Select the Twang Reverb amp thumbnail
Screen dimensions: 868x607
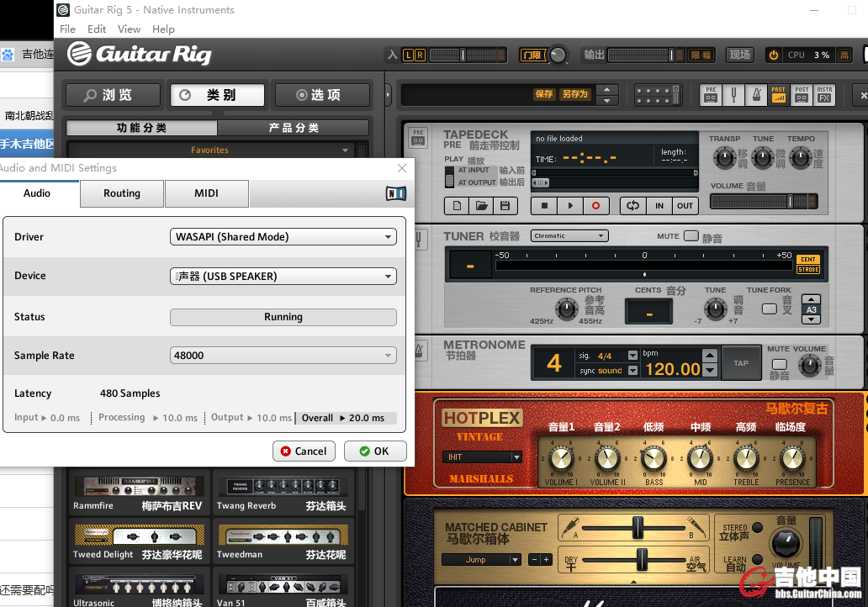[x=283, y=493]
